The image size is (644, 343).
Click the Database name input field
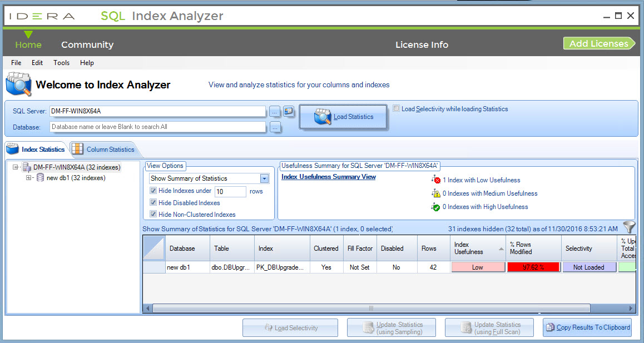(157, 127)
